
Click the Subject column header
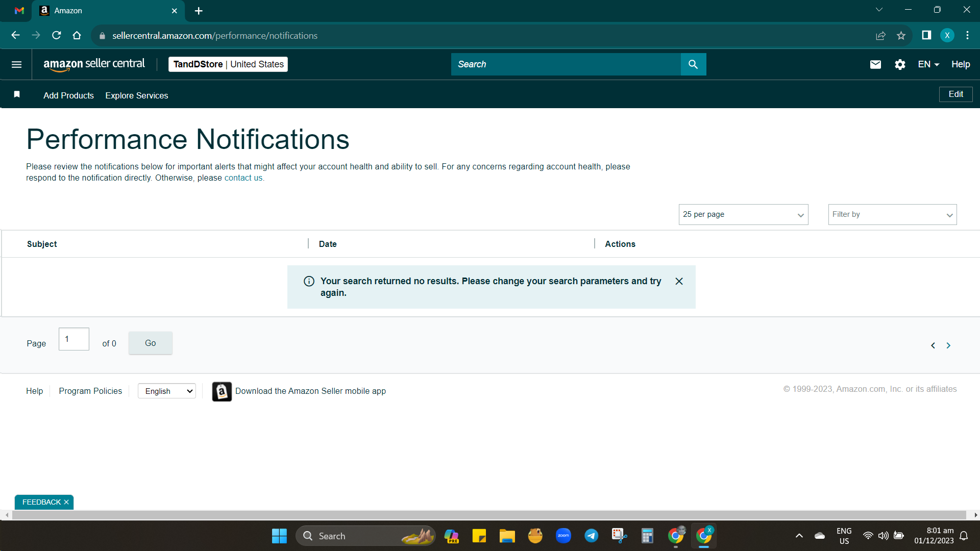tap(42, 244)
